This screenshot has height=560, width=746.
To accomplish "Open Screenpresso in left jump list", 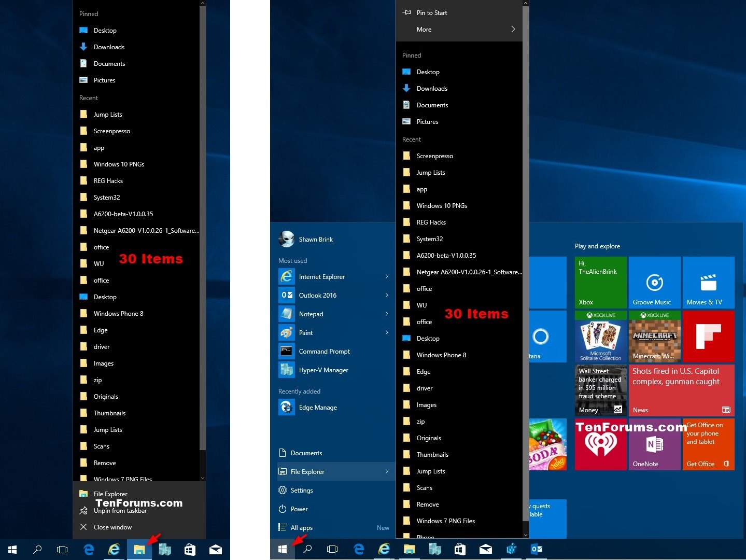I will pos(136,131).
